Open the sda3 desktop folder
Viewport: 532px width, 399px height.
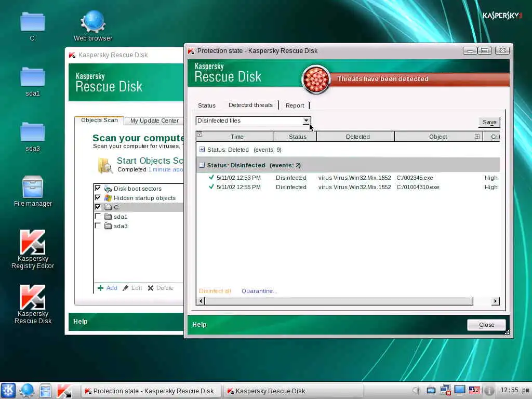tap(33, 137)
